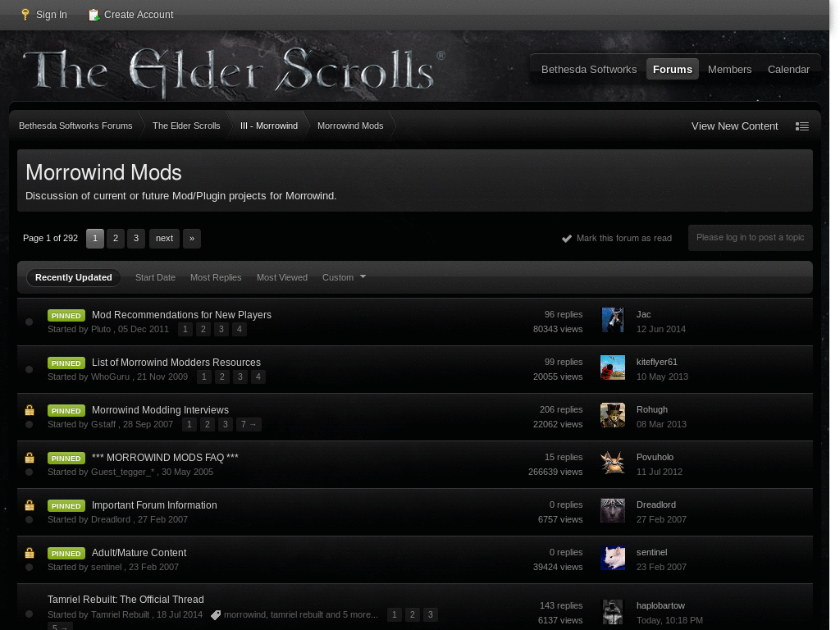Select the Recently Updated sort tab

(73, 277)
